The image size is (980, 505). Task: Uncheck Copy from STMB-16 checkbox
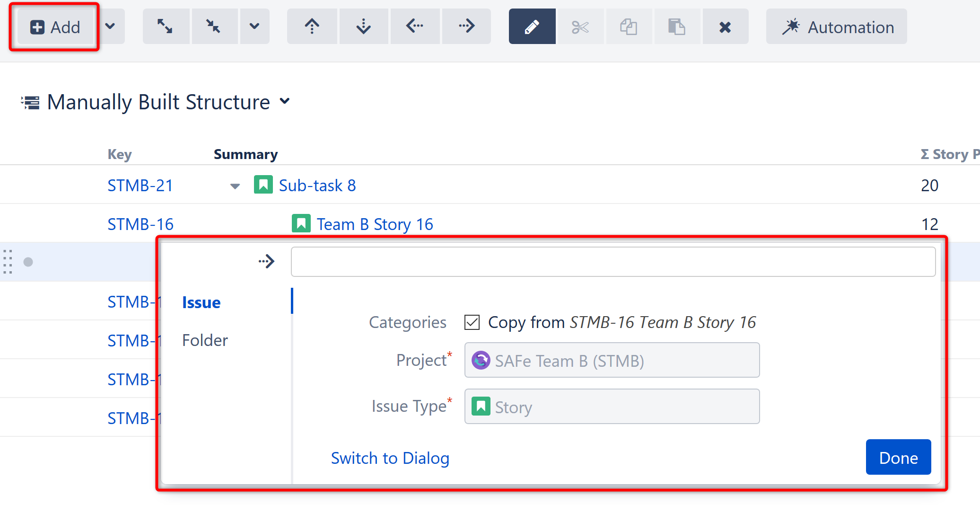click(x=472, y=322)
